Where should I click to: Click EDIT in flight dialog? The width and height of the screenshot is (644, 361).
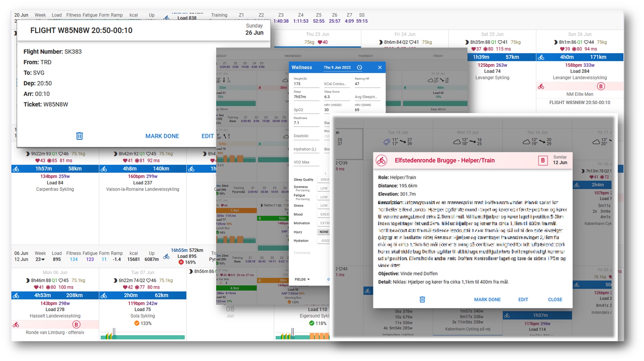[x=207, y=136]
